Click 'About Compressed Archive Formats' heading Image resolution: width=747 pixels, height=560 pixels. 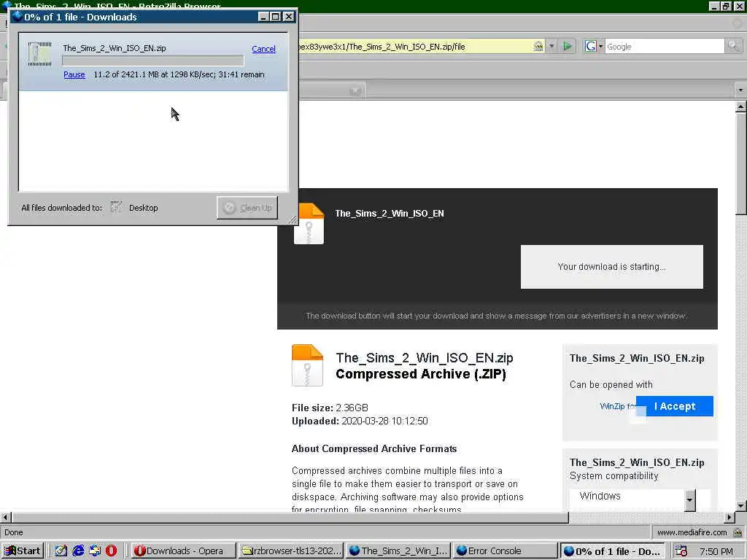pos(374,448)
